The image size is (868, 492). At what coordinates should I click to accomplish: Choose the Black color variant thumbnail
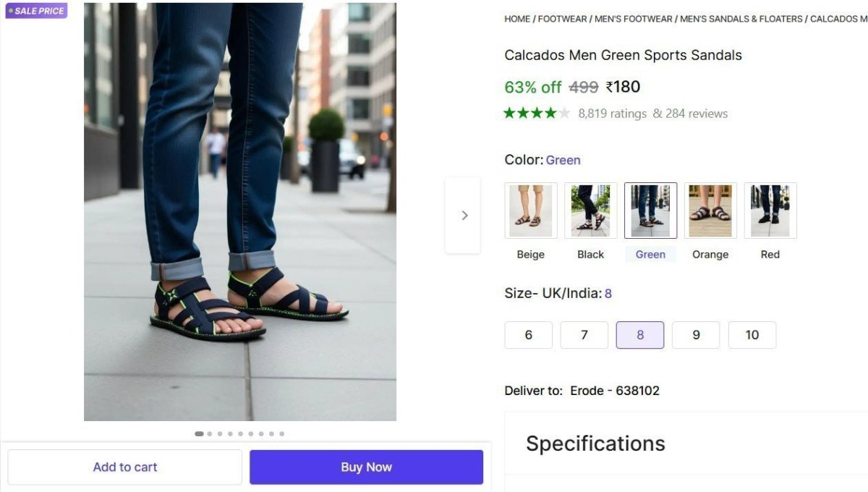591,211
